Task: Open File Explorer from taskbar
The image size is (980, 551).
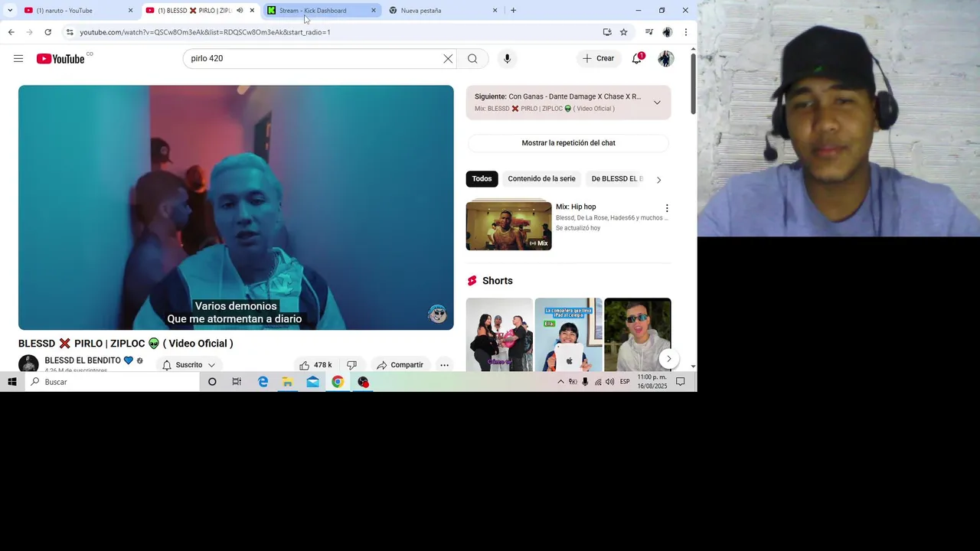Action: click(x=288, y=382)
